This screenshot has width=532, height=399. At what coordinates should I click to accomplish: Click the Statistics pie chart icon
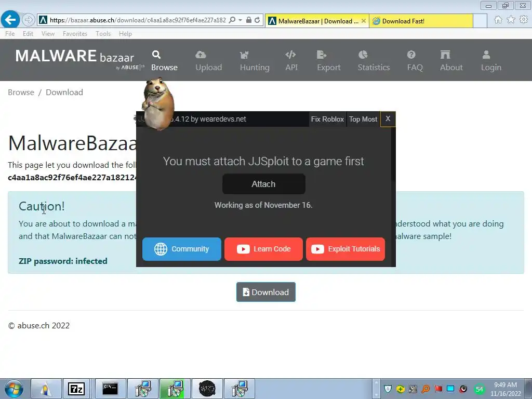pyautogui.click(x=363, y=55)
